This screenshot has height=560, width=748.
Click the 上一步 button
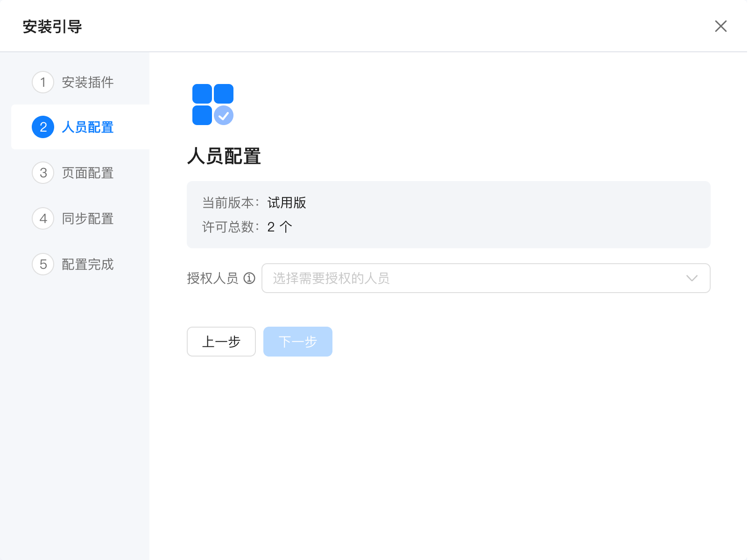[x=221, y=342]
